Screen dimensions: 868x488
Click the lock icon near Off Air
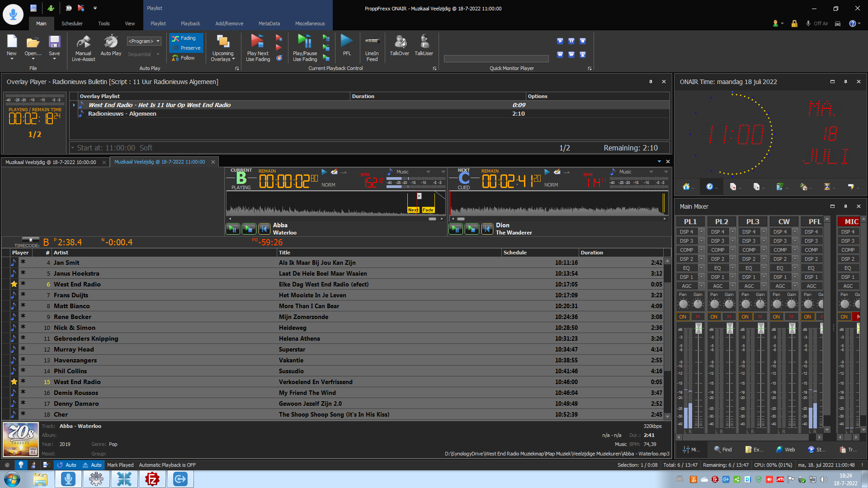pyautogui.click(x=794, y=23)
